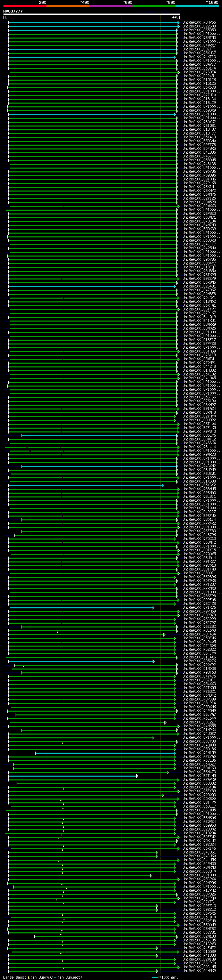
Task: Click hit label UniRef100_A3F4S4
Action: click(199, 634)
